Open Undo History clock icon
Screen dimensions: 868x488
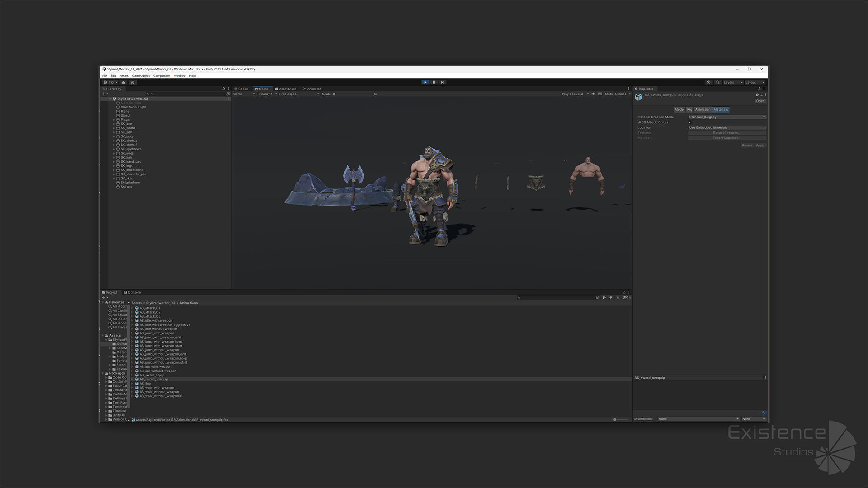(x=708, y=82)
